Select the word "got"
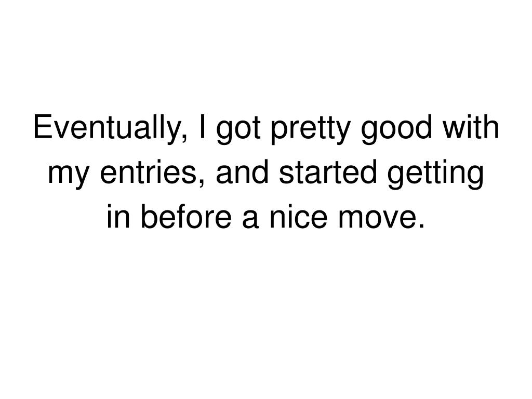The height and width of the screenshot is (399, 532). (x=239, y=131)
